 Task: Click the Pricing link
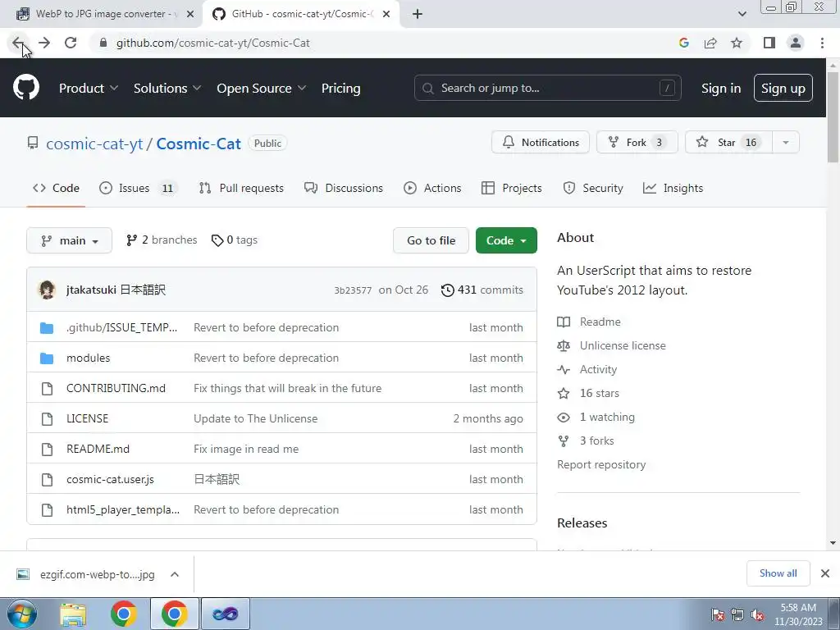pos(340,89)
